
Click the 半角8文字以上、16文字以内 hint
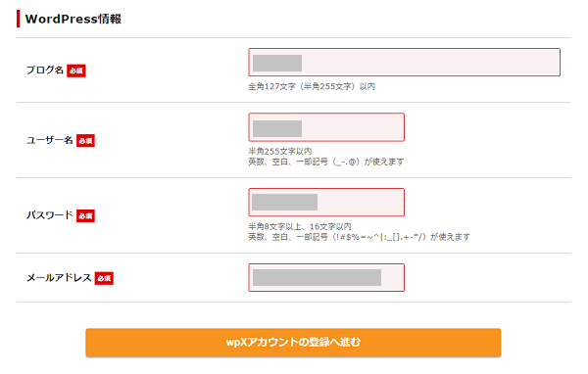300,226
